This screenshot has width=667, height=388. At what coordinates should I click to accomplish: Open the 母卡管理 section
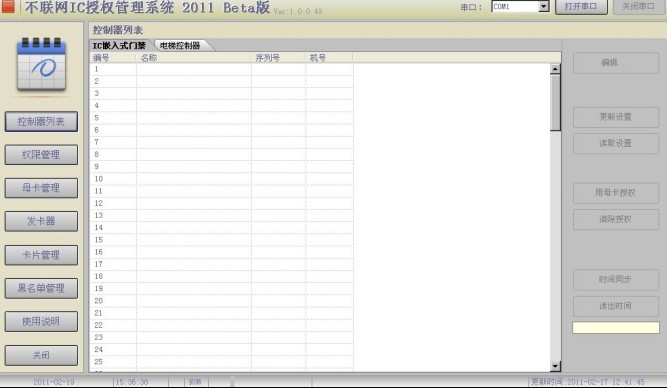pyautogui.click(x=41, y=188)
